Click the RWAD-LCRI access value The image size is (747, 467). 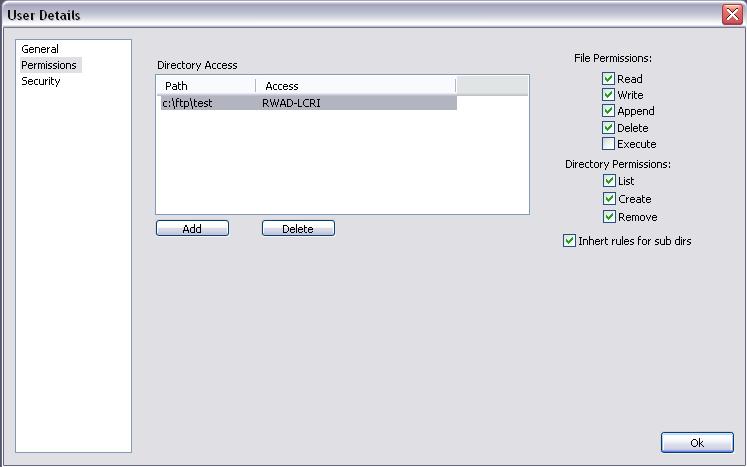[291, 103]
